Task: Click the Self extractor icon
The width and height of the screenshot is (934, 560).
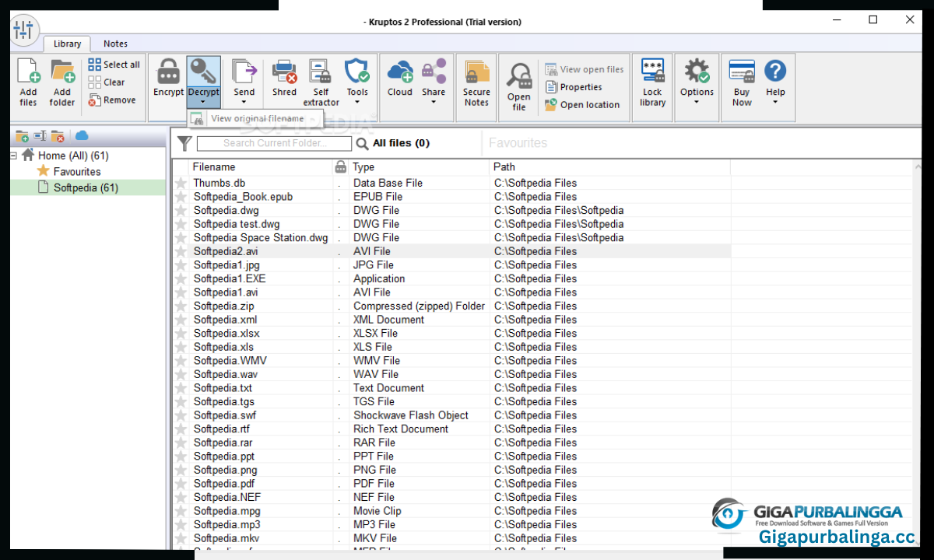Action: tap(321, 72)
